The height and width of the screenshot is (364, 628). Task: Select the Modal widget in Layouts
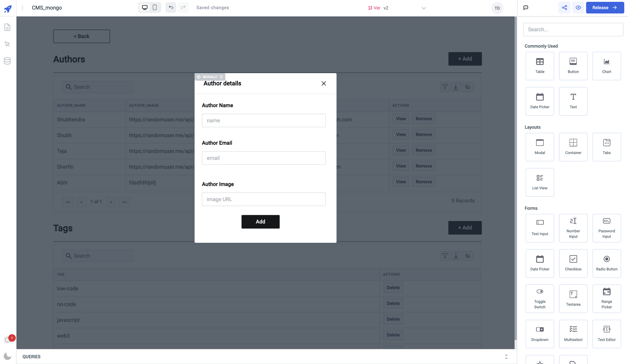[540, 147]
